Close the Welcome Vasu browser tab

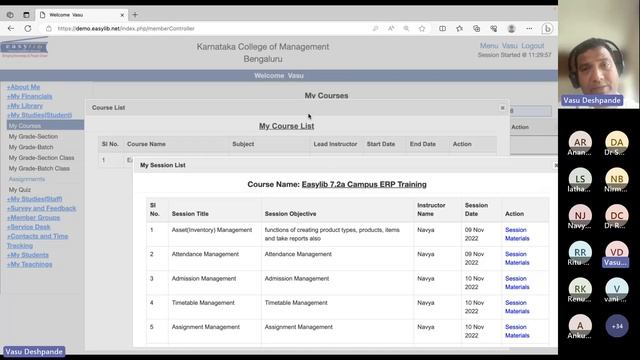(x=122, y=15)
